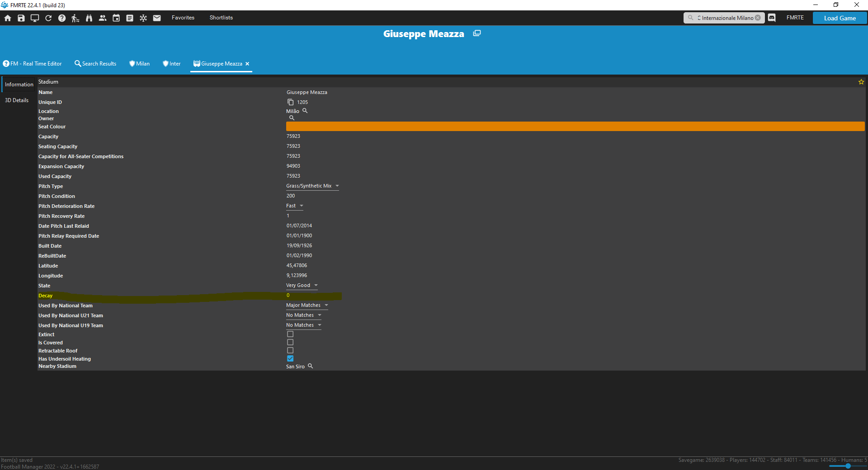Open the Favorites menu

[x=183, y=18]
